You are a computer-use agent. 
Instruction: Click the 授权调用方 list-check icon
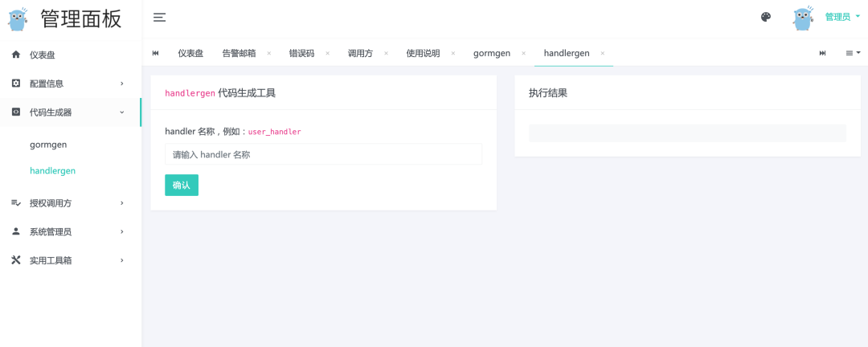16,203
